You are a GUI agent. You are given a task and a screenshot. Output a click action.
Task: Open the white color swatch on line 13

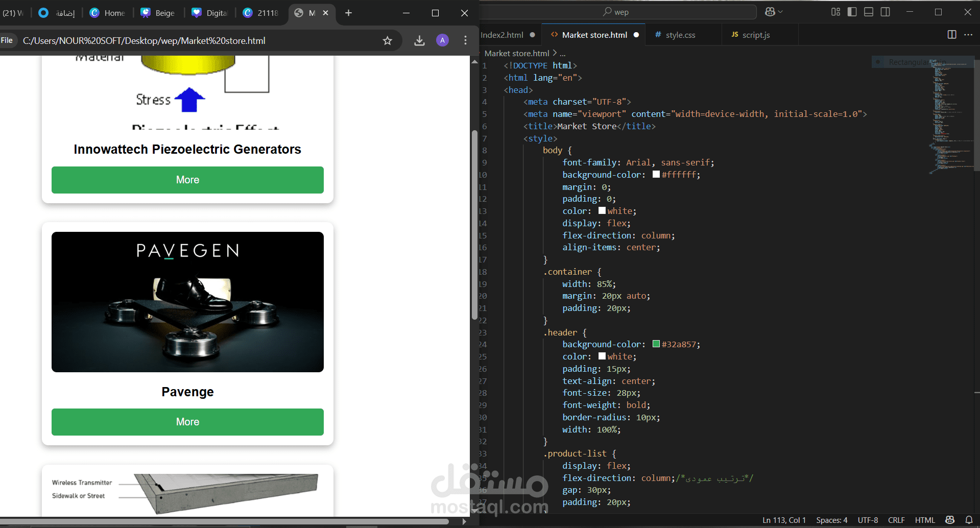click(602, 211)
